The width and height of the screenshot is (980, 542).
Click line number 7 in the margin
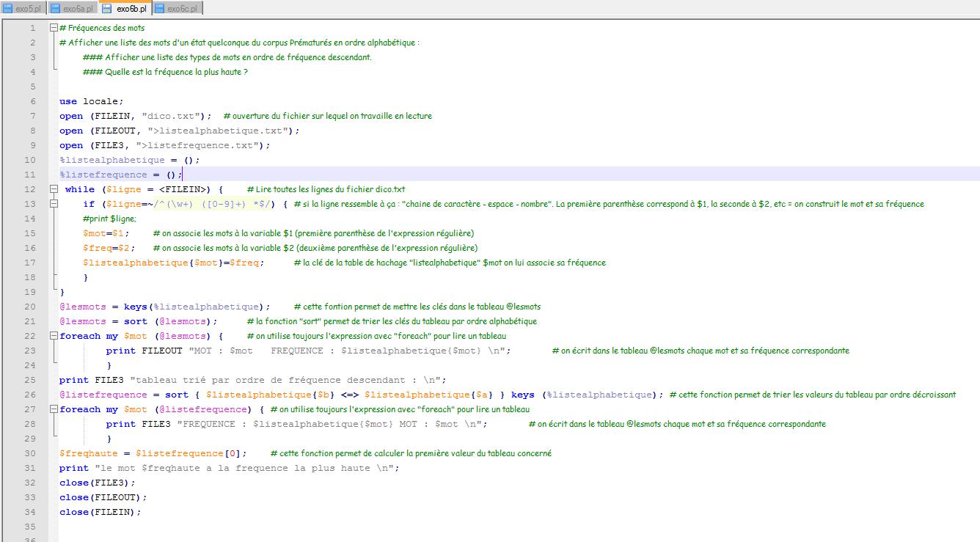(x=32, y=116)
